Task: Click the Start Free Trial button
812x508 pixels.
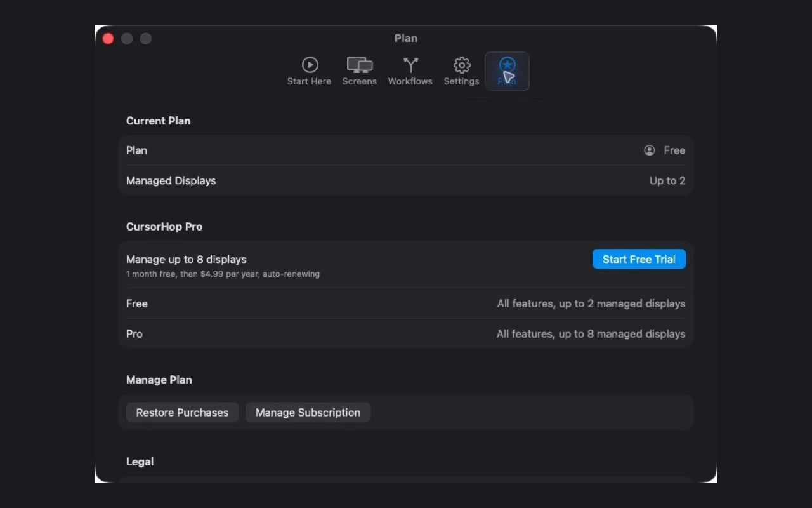Action: click(x=639, y=259)
